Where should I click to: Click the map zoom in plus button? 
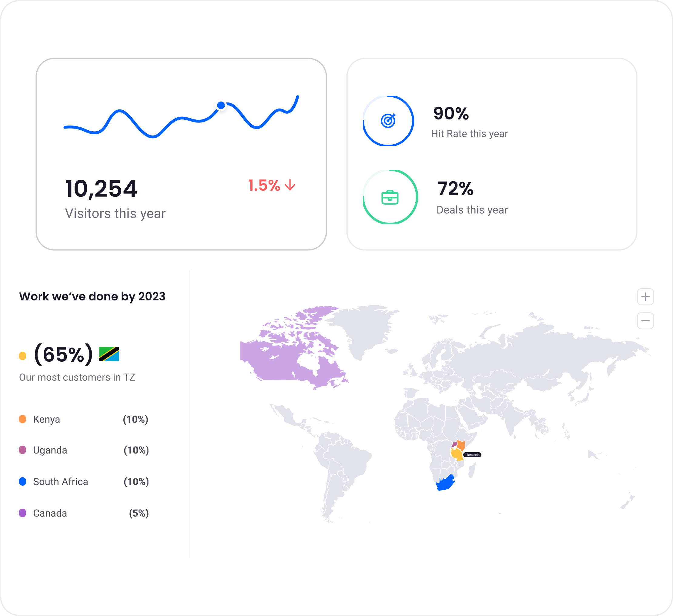(645, 296)
